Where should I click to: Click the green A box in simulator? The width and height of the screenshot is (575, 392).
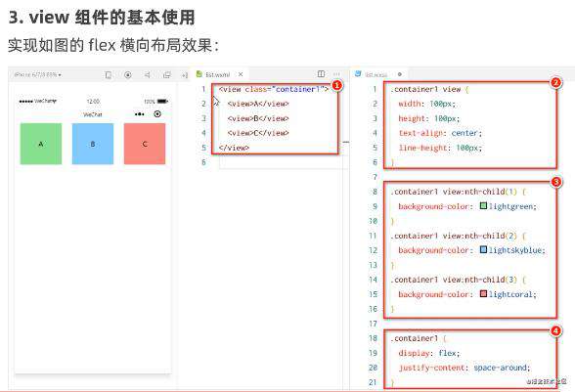(x=41, y=144)
